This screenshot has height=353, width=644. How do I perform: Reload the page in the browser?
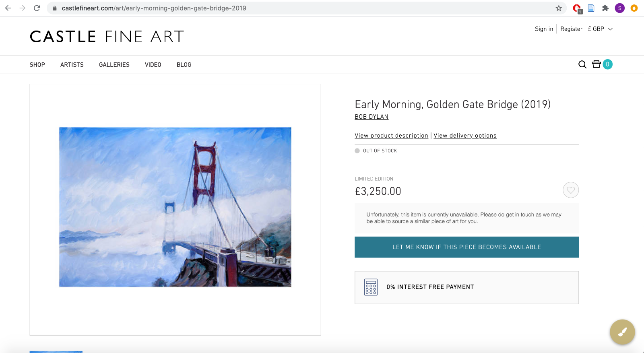[37, 8]
